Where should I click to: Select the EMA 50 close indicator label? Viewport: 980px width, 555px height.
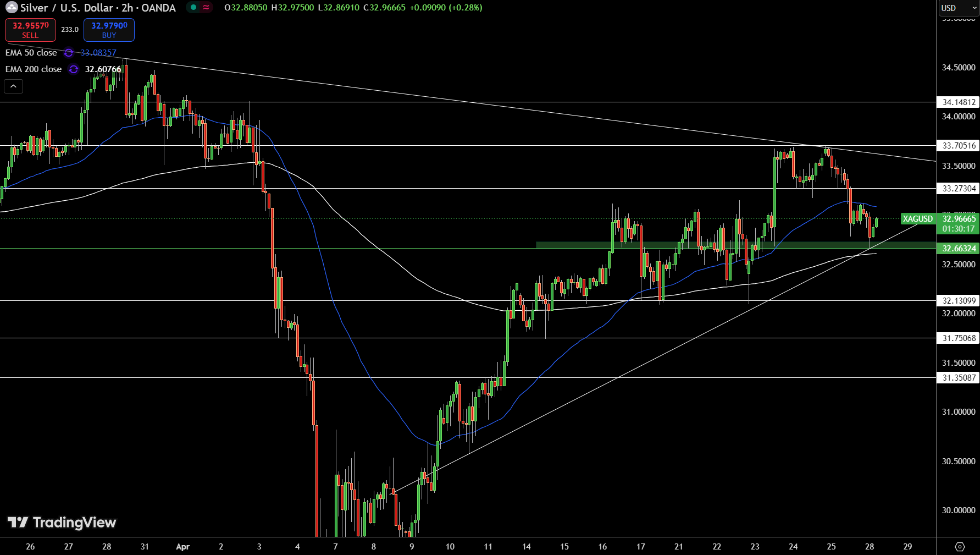(31, 53)
